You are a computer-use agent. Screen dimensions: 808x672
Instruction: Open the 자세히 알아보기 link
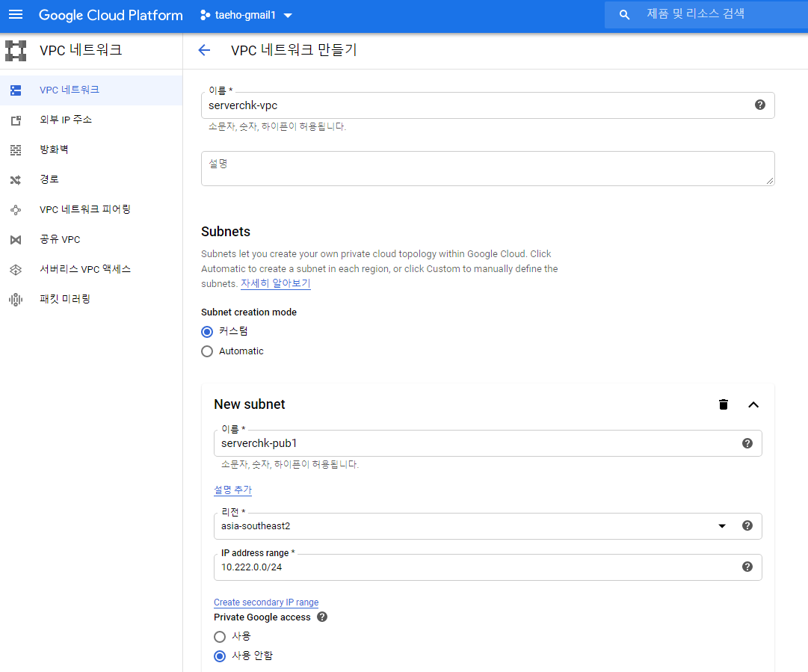tap(276, 283)
